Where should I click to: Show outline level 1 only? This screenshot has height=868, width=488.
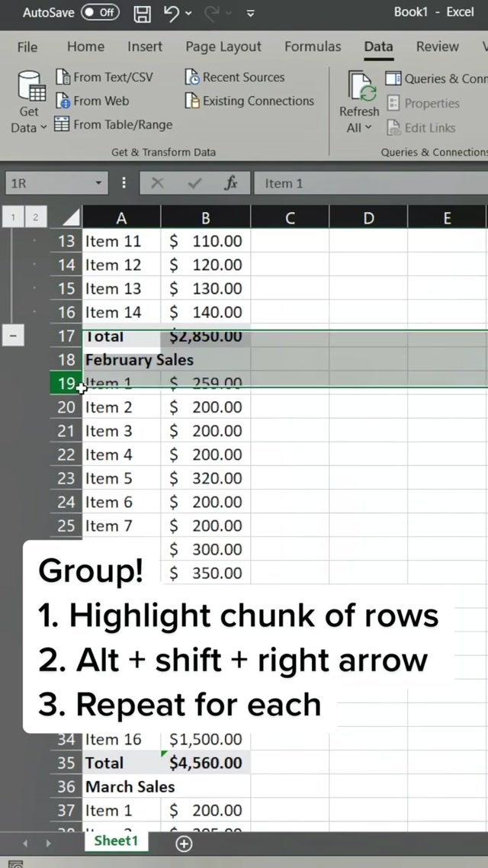point(13,217)
